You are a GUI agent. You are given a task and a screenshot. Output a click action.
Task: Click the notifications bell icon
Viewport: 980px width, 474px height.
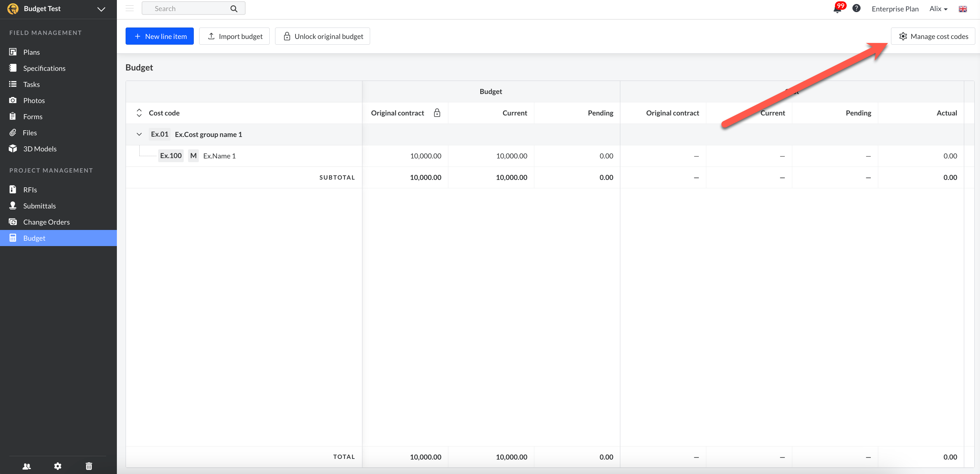pos(837,9)
